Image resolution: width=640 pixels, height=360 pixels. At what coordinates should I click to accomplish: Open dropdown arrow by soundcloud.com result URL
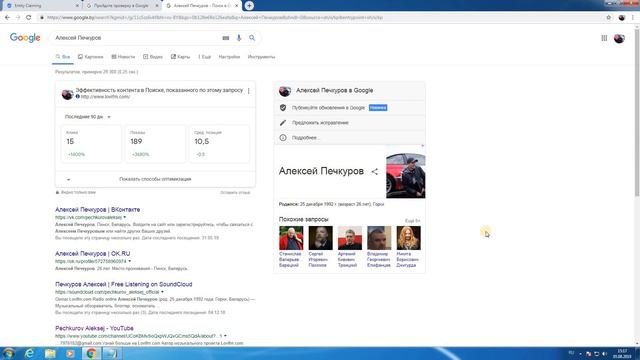tap(162, 292)
